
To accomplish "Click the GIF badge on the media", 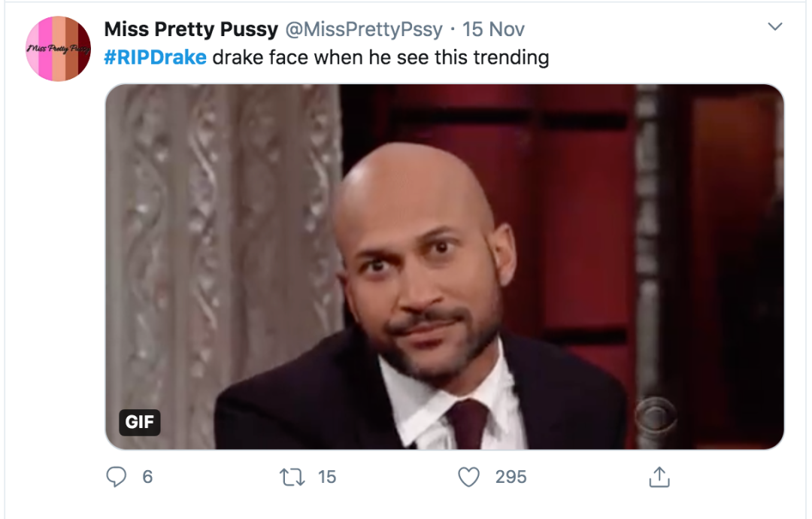I will pyautogui.click(x=140, y=422).
